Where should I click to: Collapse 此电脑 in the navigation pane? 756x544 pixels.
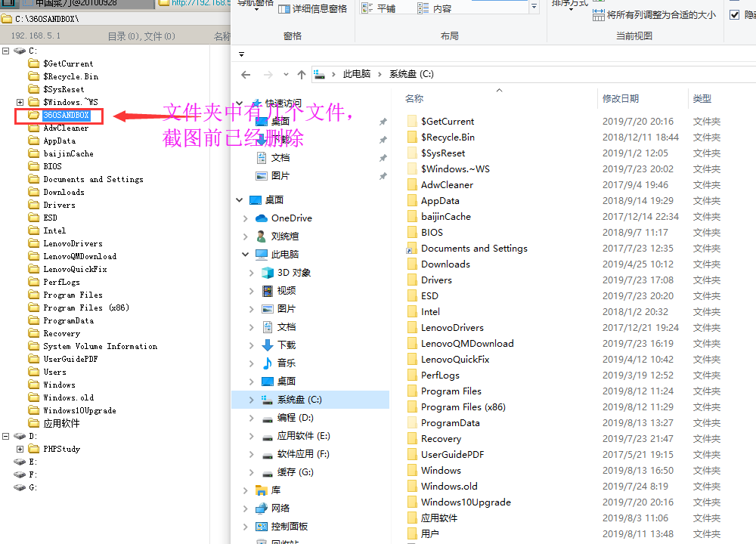(245, 254)
